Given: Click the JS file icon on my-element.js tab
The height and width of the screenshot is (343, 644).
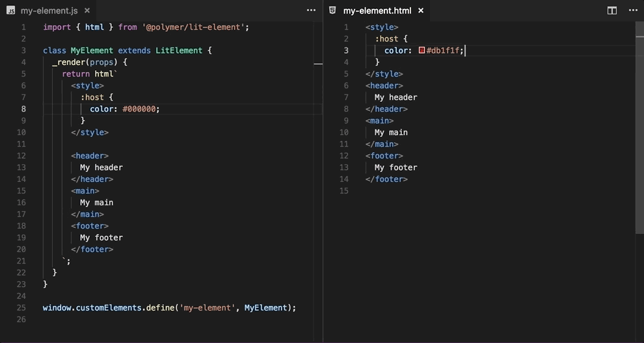Looking at the screenshot, I should point(11,10).
